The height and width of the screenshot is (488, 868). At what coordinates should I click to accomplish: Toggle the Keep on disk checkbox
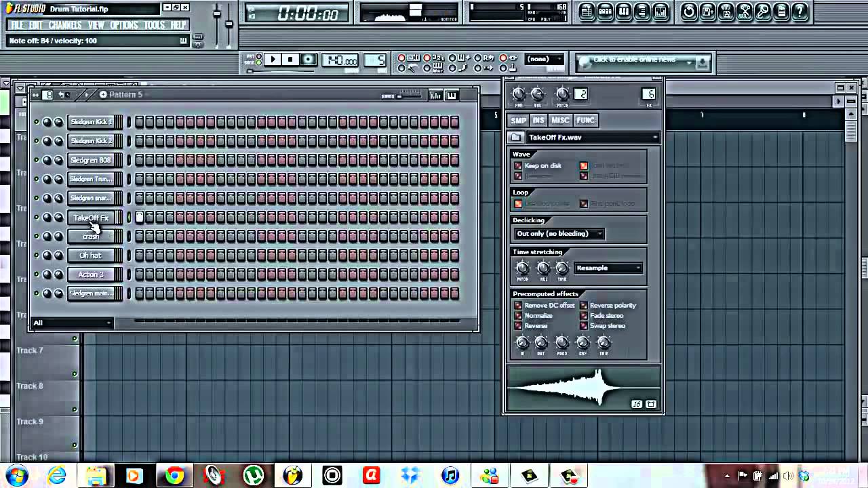[x=519, y=165]
